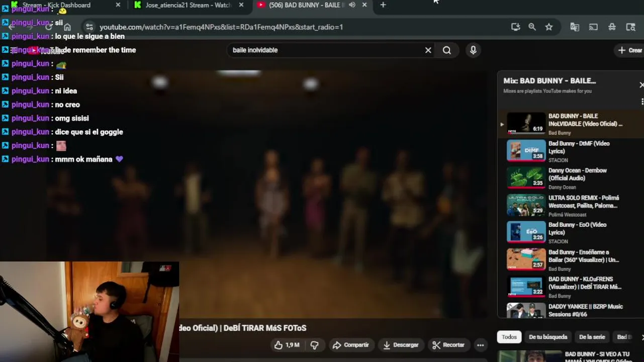Click title Bad Bunny - DtMF (Video Lyrics)
This screenshot has width=644, height=362.
[579, 147]
